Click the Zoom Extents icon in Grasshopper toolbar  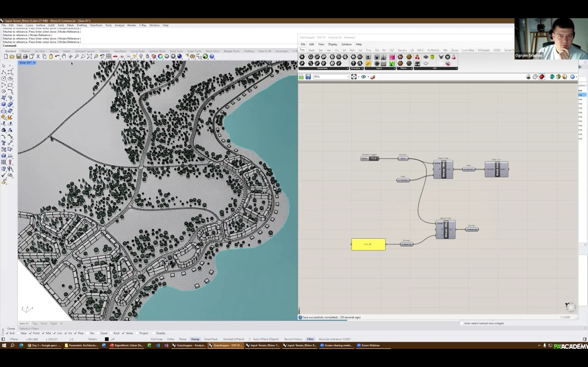pyautogui.click(x=354, y=77)
